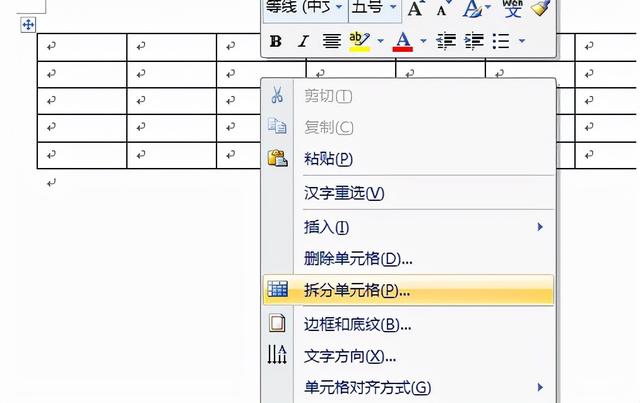Apply the yellow text highlight color

coord(359,41)
